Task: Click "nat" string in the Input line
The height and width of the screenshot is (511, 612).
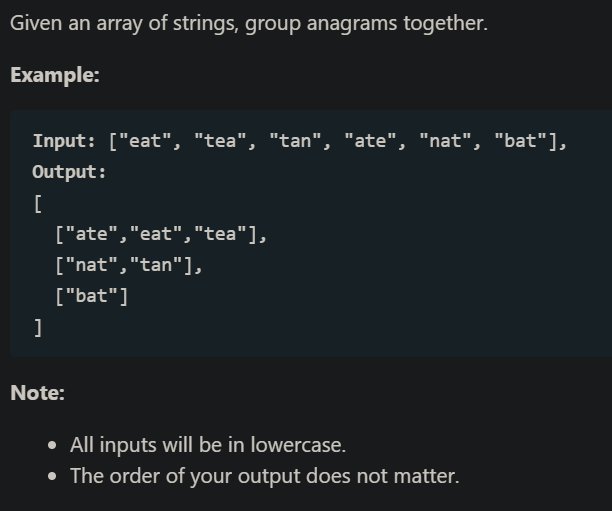Action: tap(444, 141)
